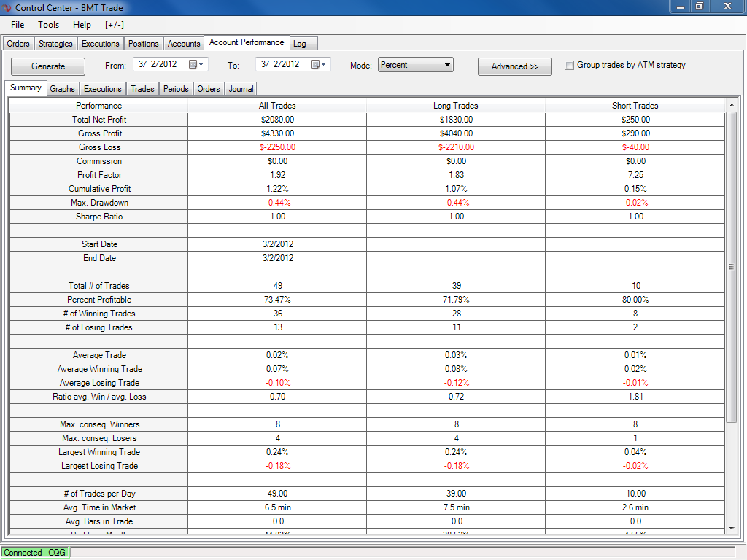
Task: Open the Graphs sub-tab
Action: click(x=63, y=89)
